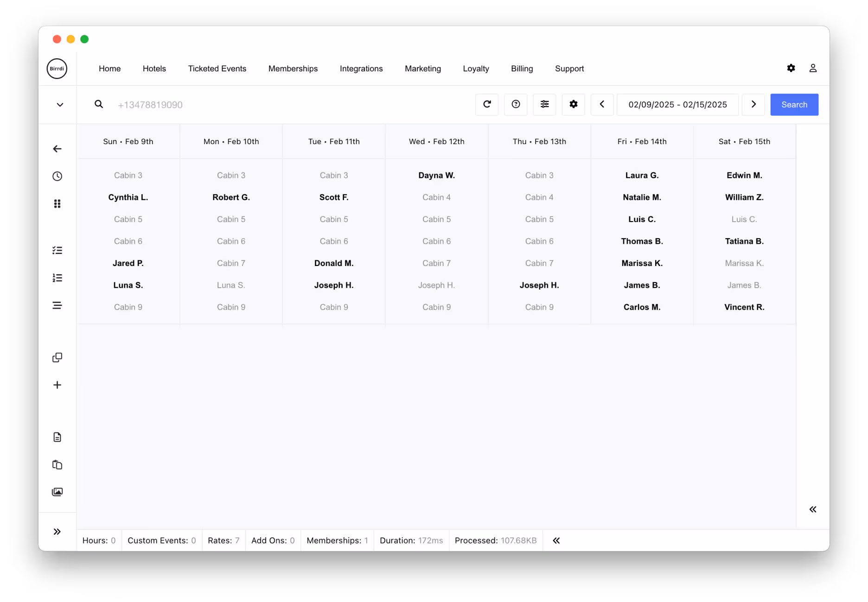Go to the next week arrow

(x=753, y=104)
